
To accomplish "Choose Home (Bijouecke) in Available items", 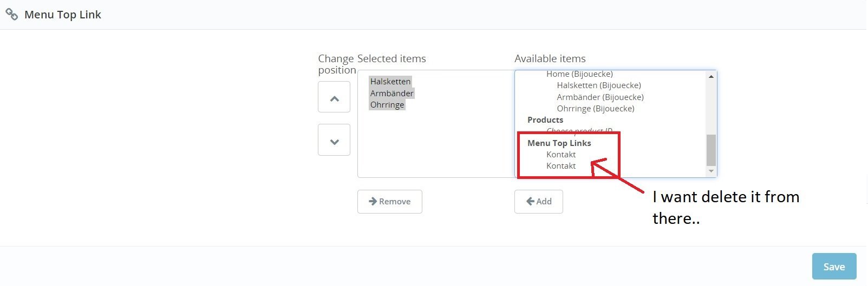I will (579, 74).
